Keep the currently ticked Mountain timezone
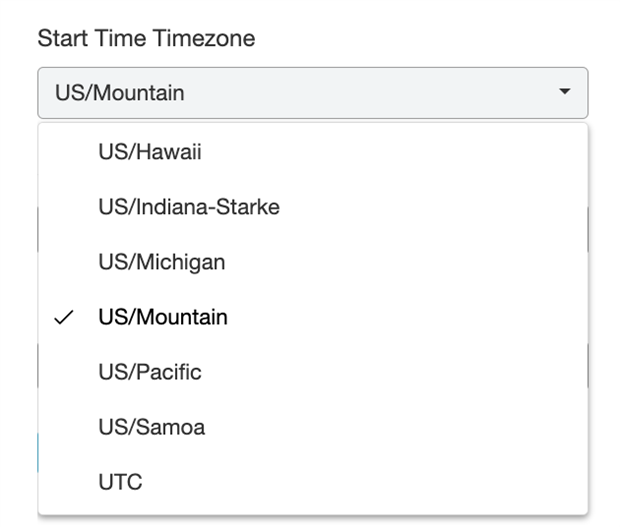The height and width of the screenshot is (527, 620). tap(162, 318)
